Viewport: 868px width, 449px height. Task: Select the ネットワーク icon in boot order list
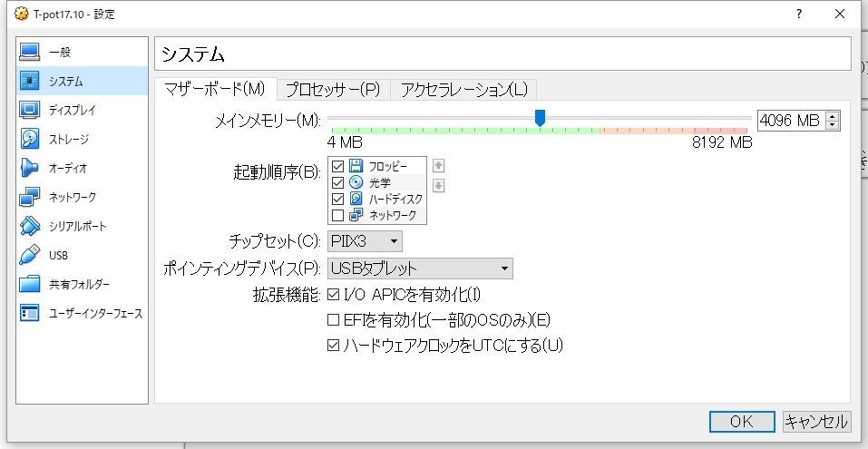point(356,215)
